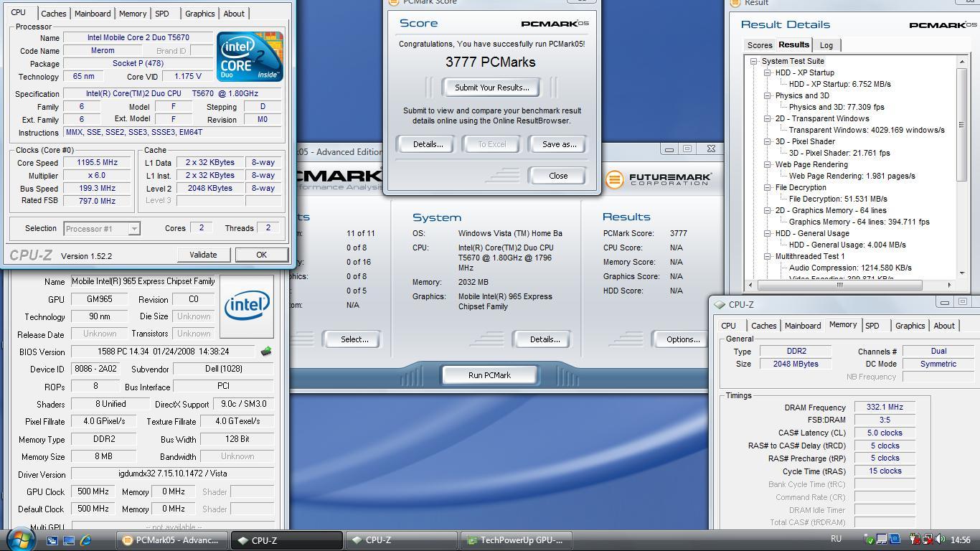The height and width of the screenshot is (551, 980).
Task: Open the volume speaker tray icon
Action: tap(940, 540)
